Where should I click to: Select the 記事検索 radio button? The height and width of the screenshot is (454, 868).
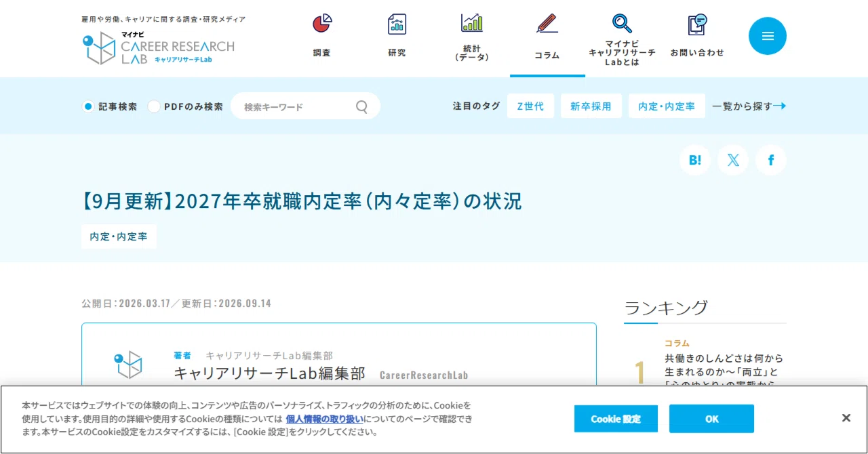(87, 106)
